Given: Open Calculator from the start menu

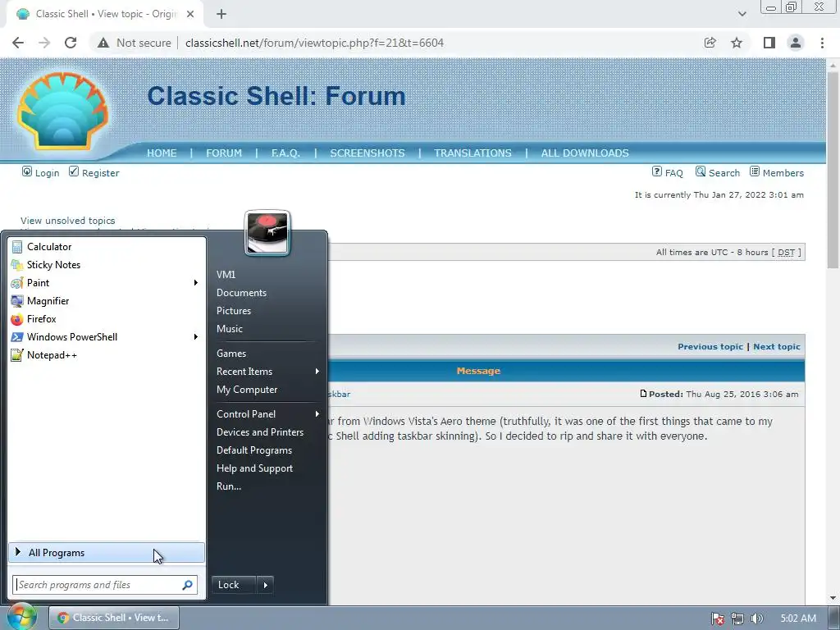Looking at the screenshot, I should coord(106,246).
